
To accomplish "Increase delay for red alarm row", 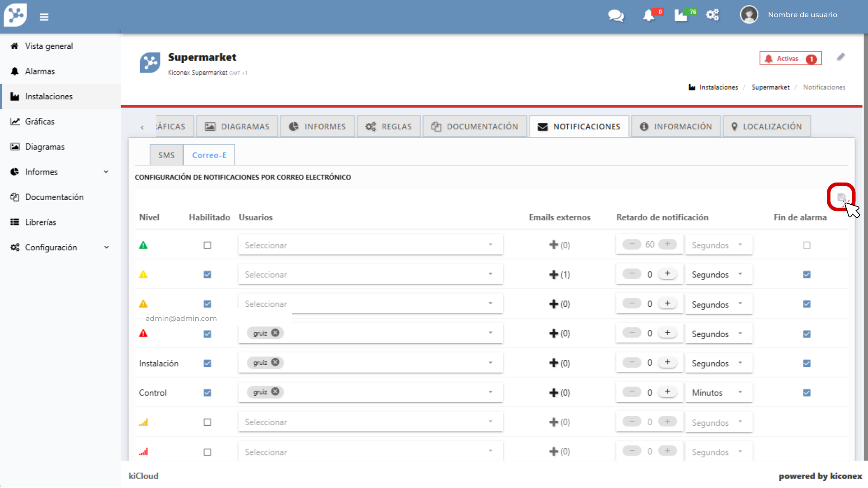I will pos(667,333).
